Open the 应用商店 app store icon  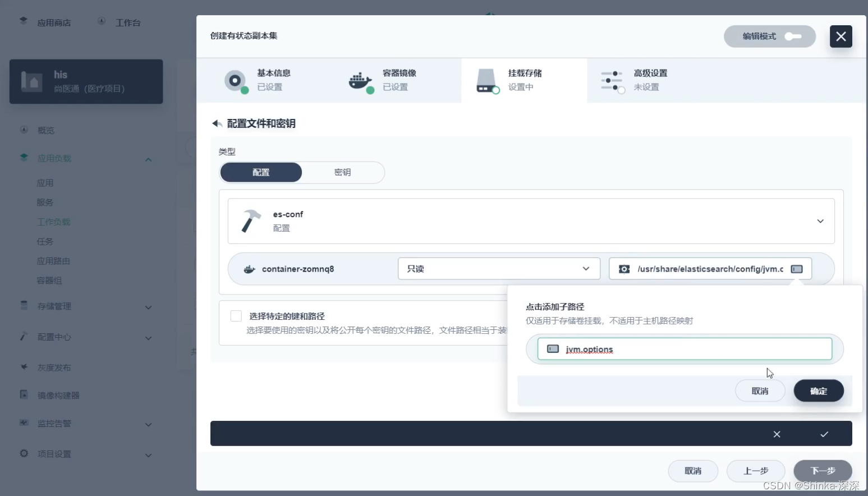tap(23, 21)
